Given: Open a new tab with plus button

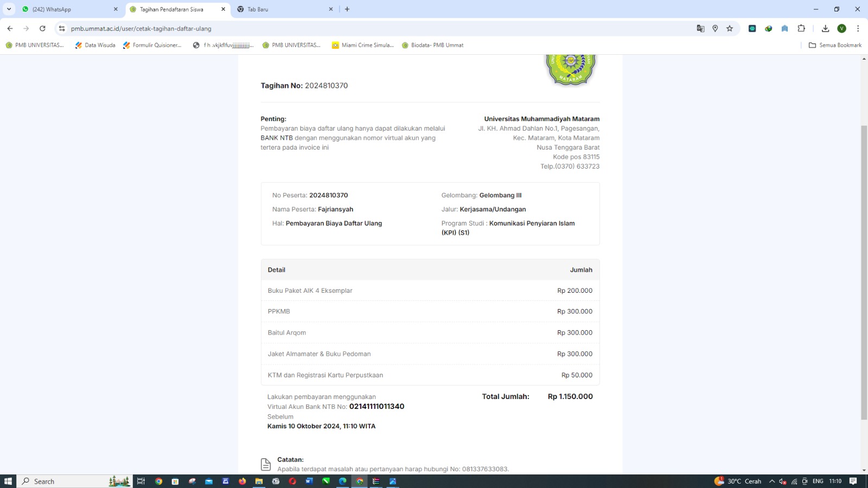Looking at the screenshot, I should click(x=347, y=9).
